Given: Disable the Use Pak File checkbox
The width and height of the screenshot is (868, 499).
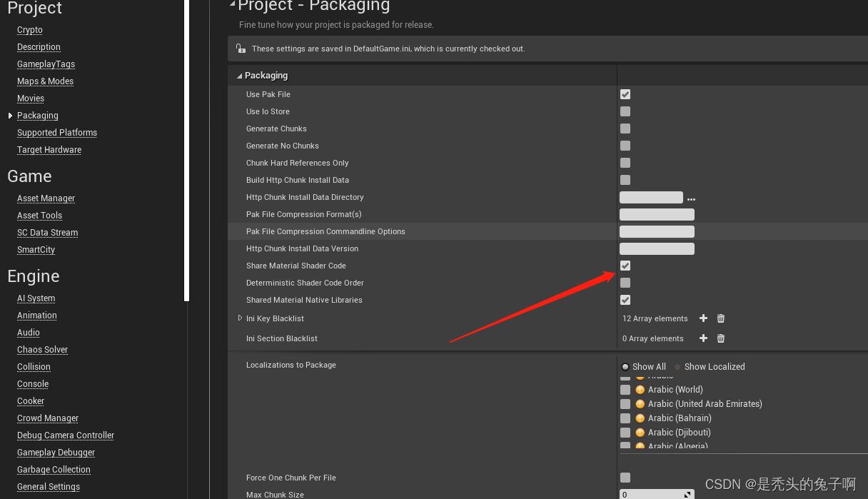Looking at the screenshot, I should (x=625, y=94).
